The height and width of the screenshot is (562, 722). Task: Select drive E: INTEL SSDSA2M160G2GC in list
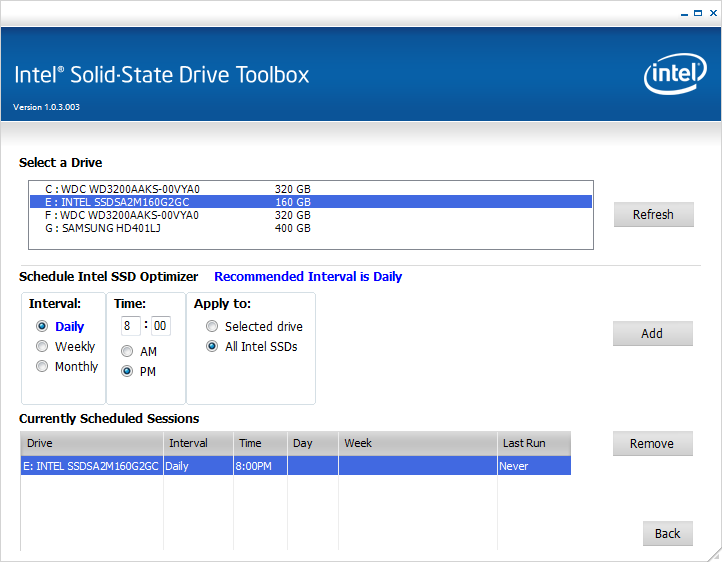(x=311, y=202)
